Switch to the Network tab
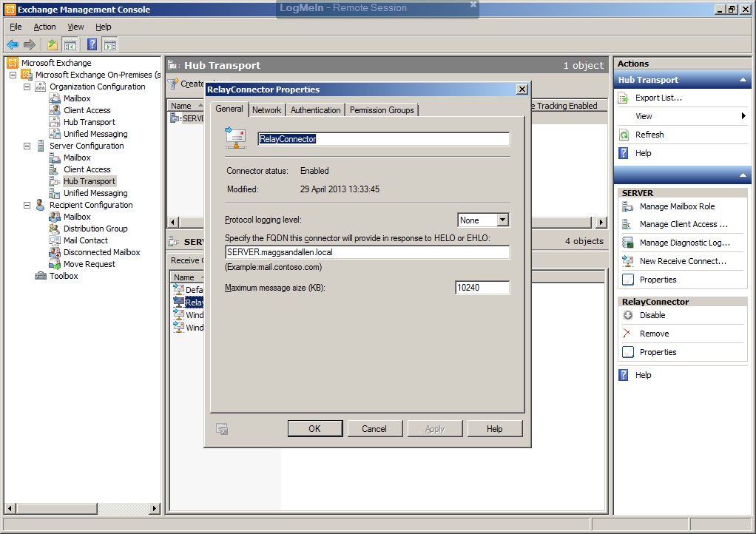756x534 pixels. [266, 110]
